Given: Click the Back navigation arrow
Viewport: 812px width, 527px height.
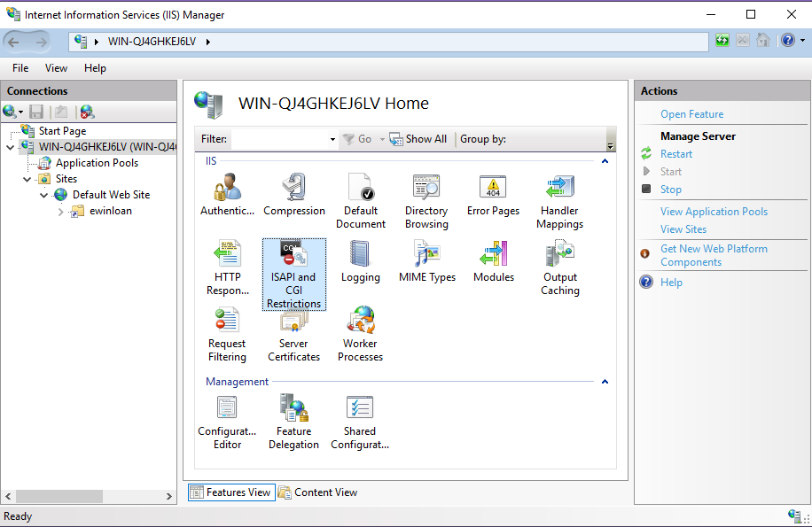Looking at the screenshot, I should point(14,43).
